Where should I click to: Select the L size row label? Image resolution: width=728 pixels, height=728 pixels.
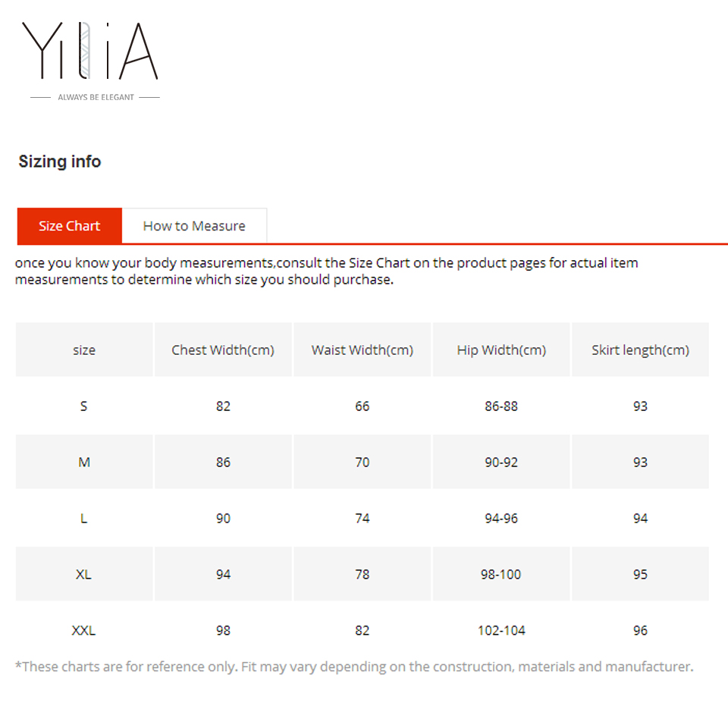coord(83,518)
